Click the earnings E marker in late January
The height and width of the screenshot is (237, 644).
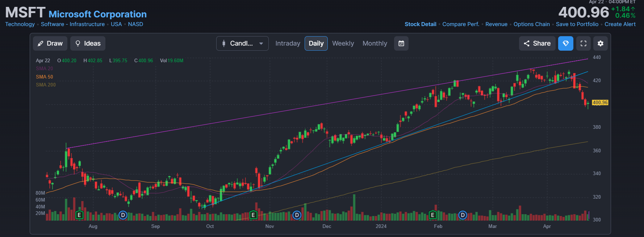click(432, 215)
